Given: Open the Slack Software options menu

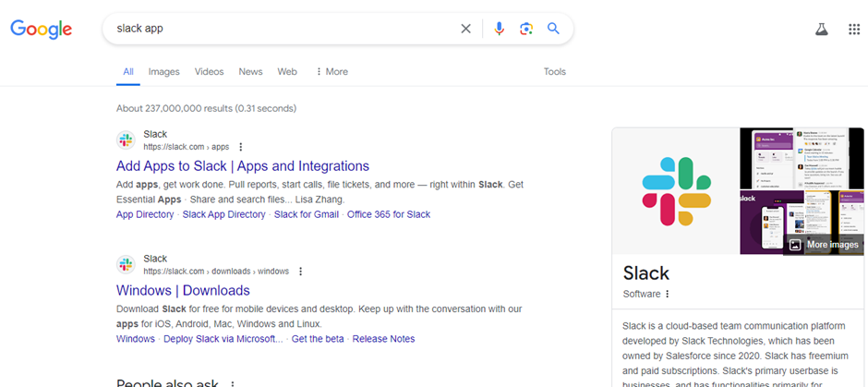Looking at the screenshot, I should pos(668,294).
